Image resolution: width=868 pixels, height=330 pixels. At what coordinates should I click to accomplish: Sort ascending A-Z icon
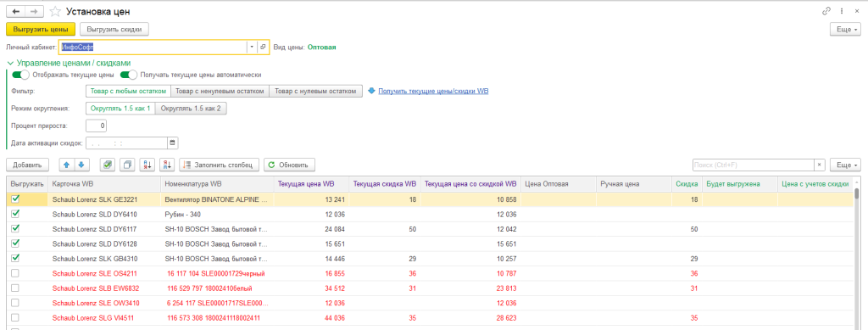point(147,165)
